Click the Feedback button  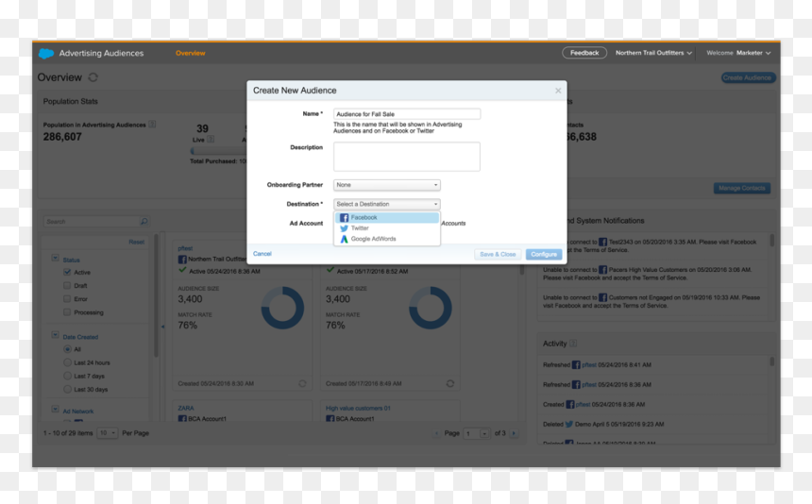(584, 53)
